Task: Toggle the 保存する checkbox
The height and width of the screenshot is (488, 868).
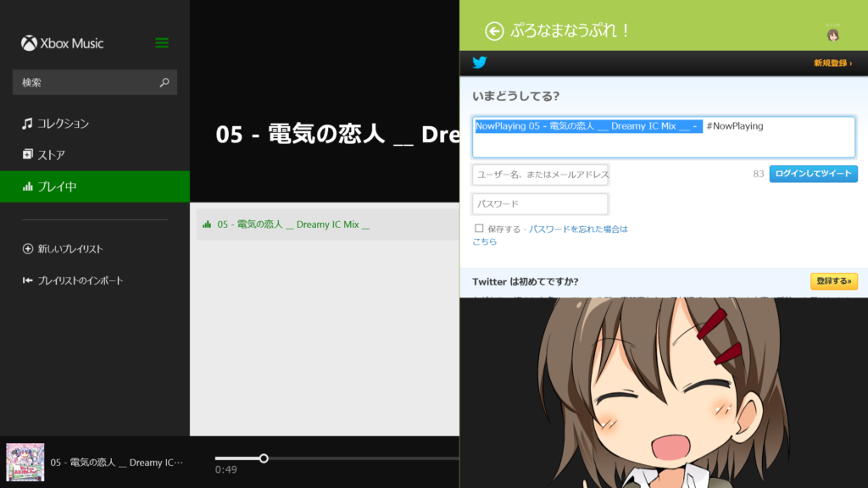Action: 479,229
